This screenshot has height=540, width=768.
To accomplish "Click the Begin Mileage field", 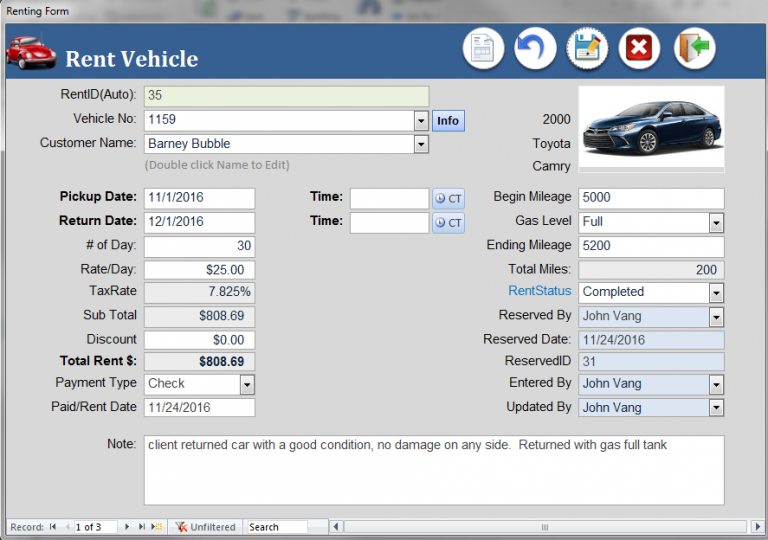I will click(651, 198).
